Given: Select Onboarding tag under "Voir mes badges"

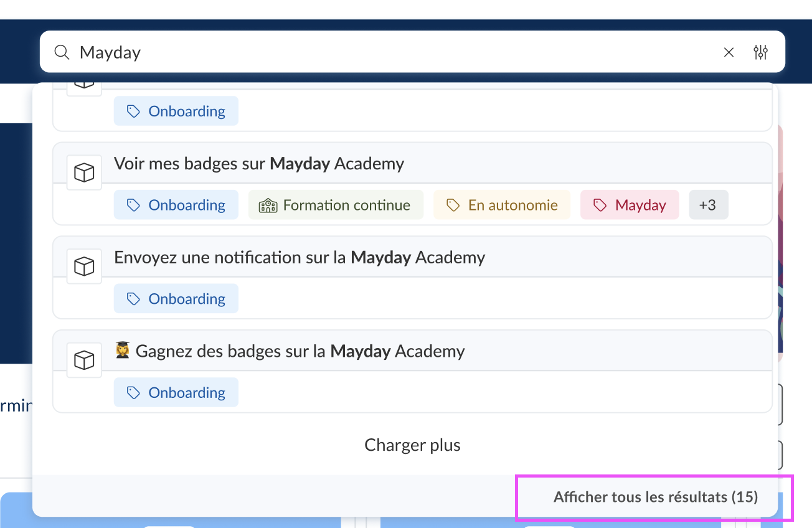Looking at the screenshot, I should click(x=176, y=205).
